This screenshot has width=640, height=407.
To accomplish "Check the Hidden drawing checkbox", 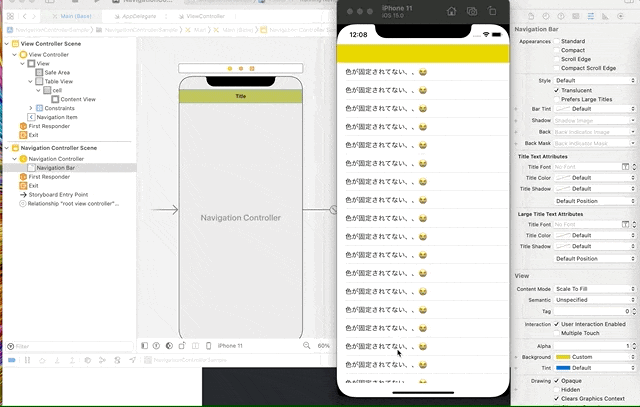I will tap(556, 389).
